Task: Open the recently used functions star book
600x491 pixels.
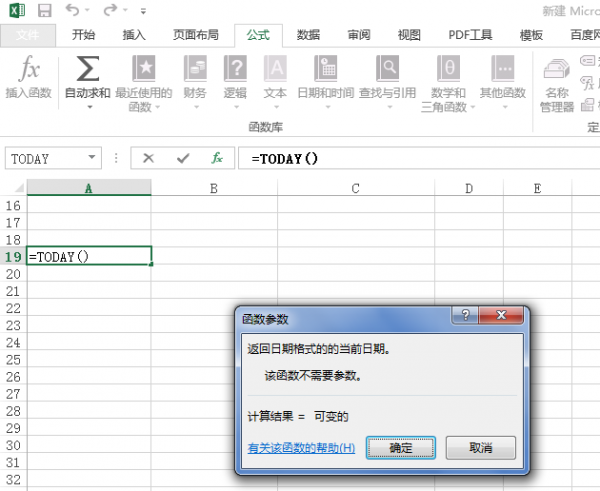Action: [143, 69]
